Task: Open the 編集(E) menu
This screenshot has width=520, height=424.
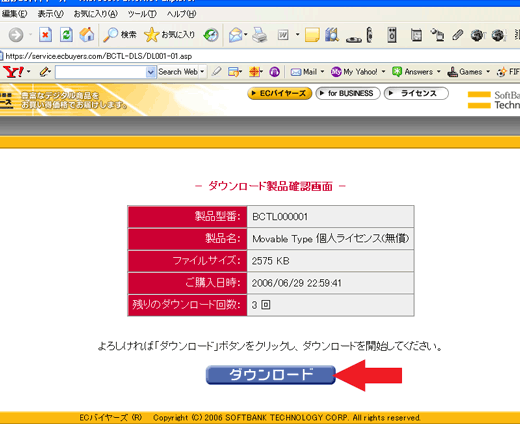Action: coord(14,14)
